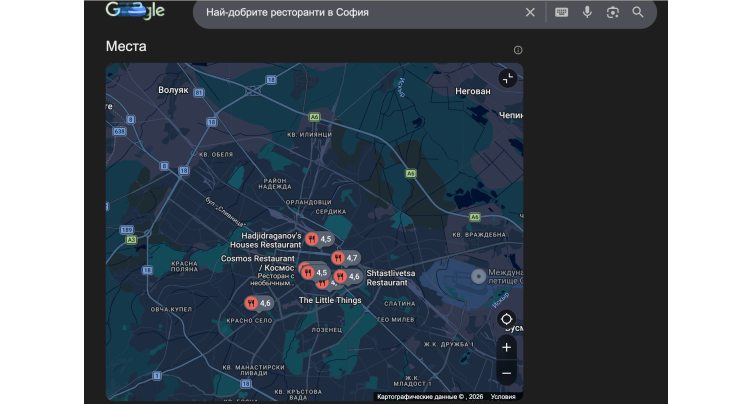The height and width of the screenshot is (404, 752).
Task: Click the КВ. ВРАЖДЕБНА district label
Action: (479, 235)
